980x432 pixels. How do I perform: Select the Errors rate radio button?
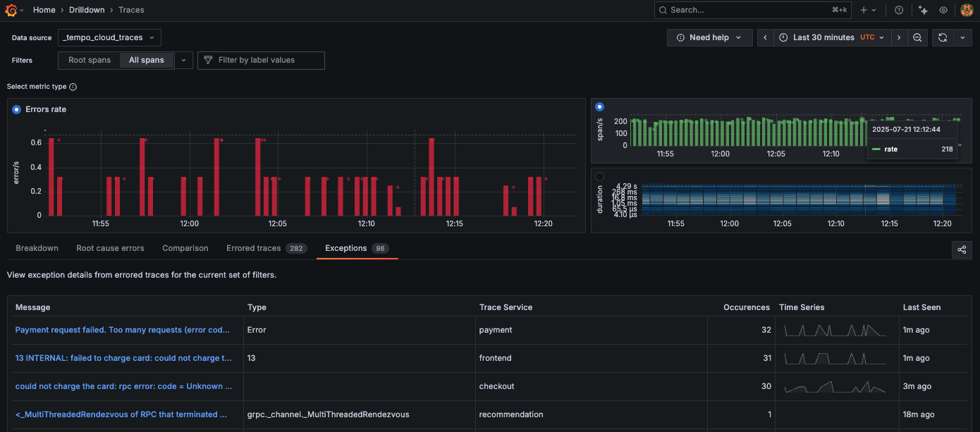click(x=17, y=109)
